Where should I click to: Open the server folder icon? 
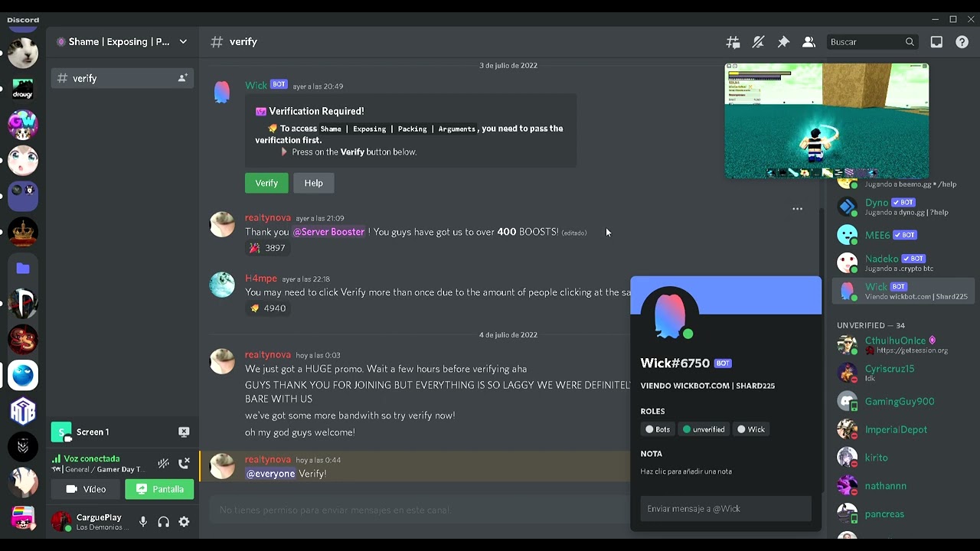pos(23,268)
